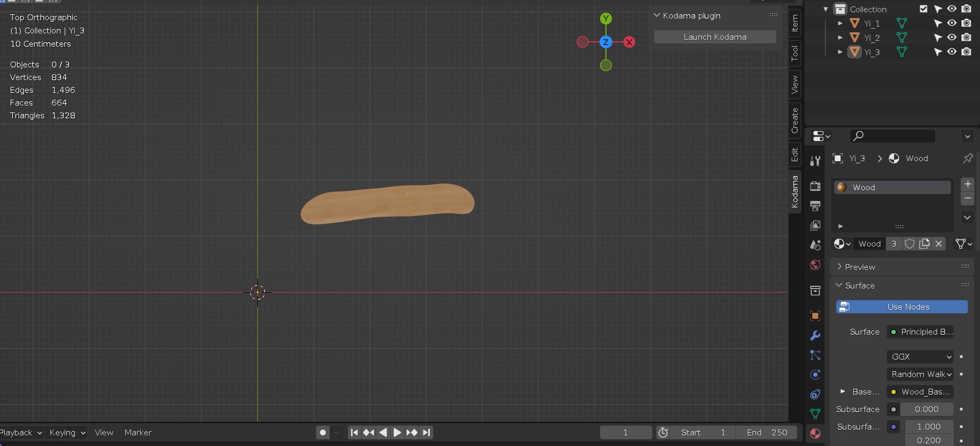The height and width of the screenshot is (446, 980).
Task: Toggle fake user shield for Wood material
Action: [909, 243]
